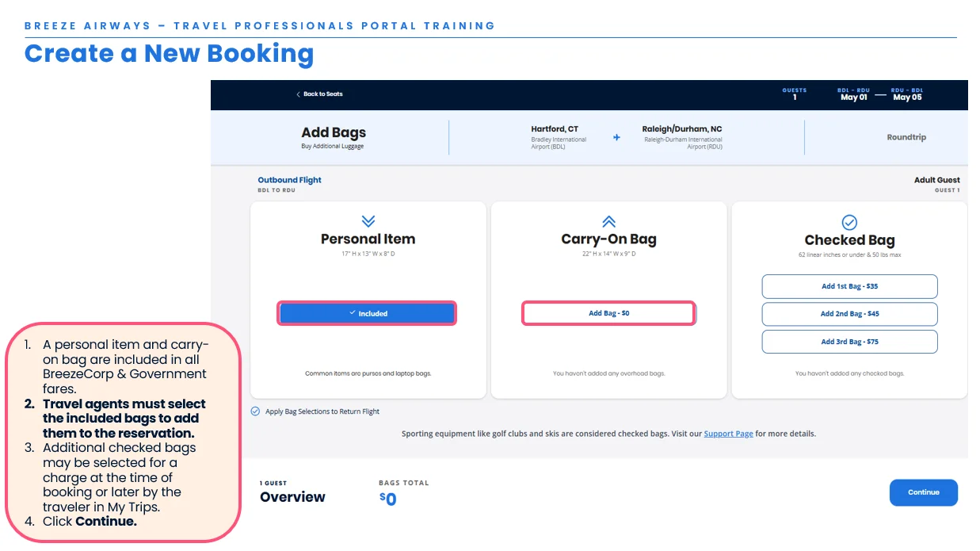The image size is (980, 551).
Task: Select the Outbound Flight label
Action: pyautogui.click(x=289, y=180)
